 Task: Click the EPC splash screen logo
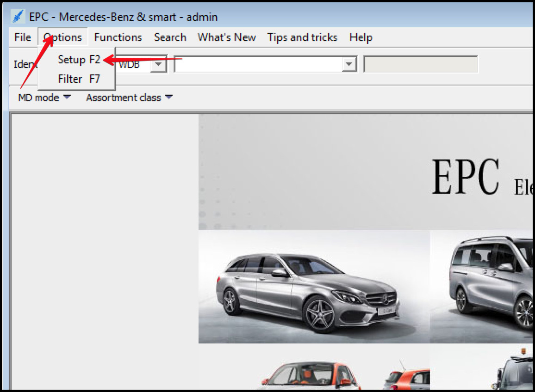coord(465,176)
